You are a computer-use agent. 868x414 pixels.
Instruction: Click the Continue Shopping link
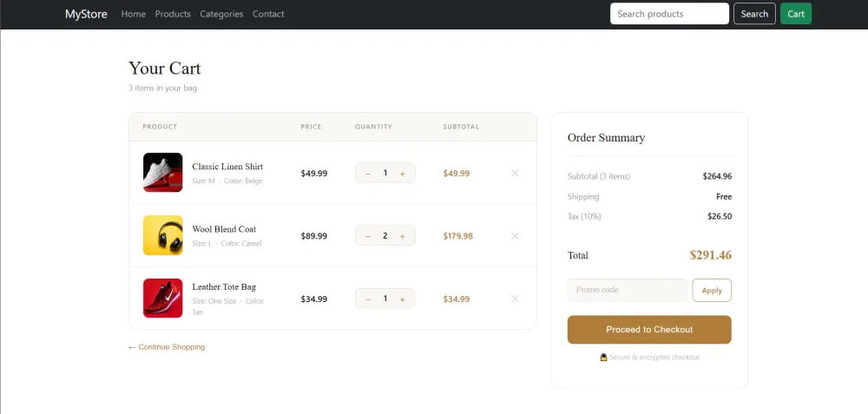coord(167,347)
